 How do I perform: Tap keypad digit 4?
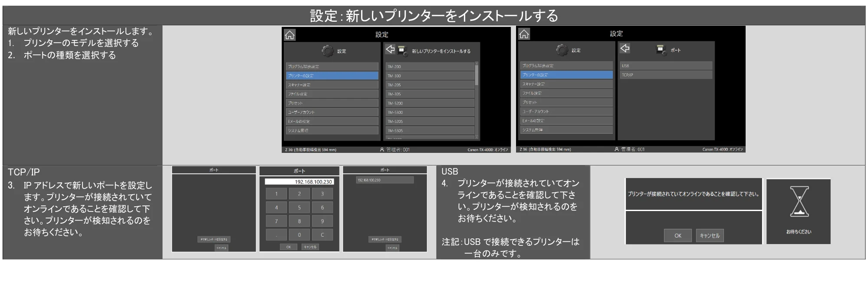276,208
